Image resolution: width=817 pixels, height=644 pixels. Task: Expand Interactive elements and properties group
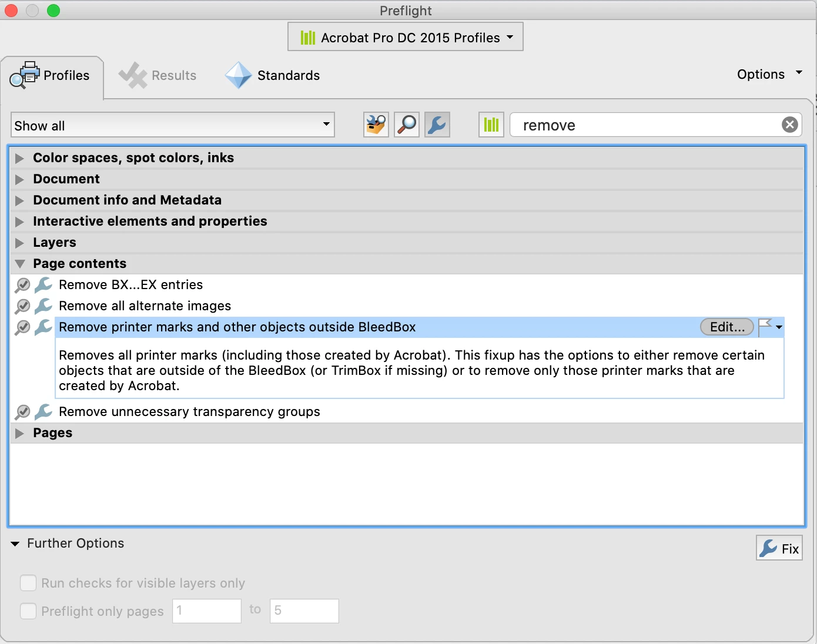[19, 222]
